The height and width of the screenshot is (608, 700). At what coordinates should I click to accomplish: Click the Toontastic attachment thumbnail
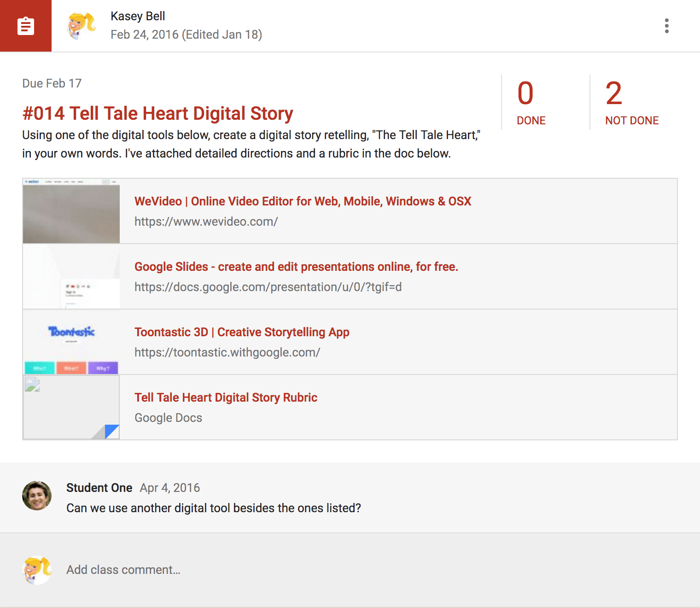point(71,342)
